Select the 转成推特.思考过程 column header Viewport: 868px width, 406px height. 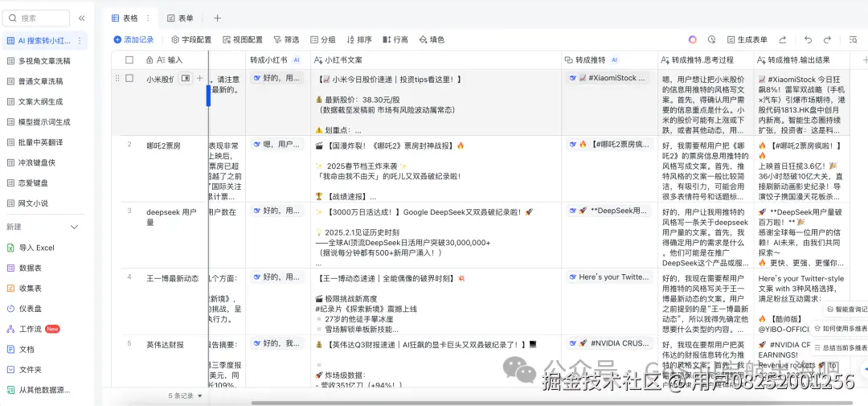click(706, 59)
